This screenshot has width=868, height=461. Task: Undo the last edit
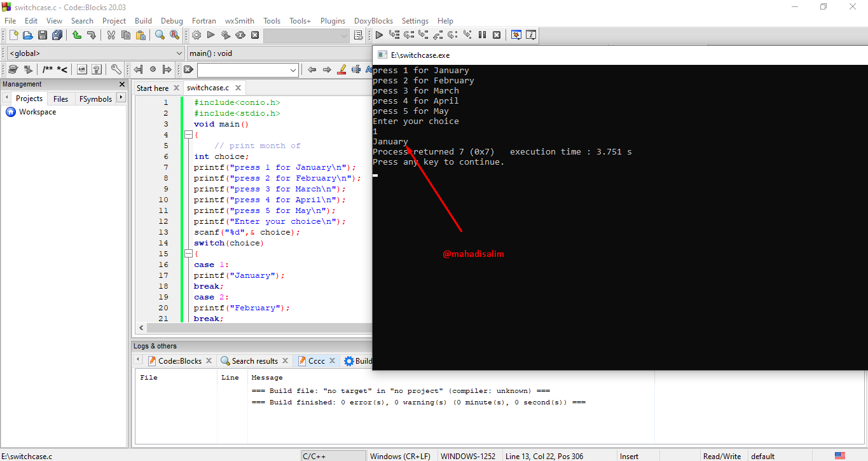click(77, 36)
